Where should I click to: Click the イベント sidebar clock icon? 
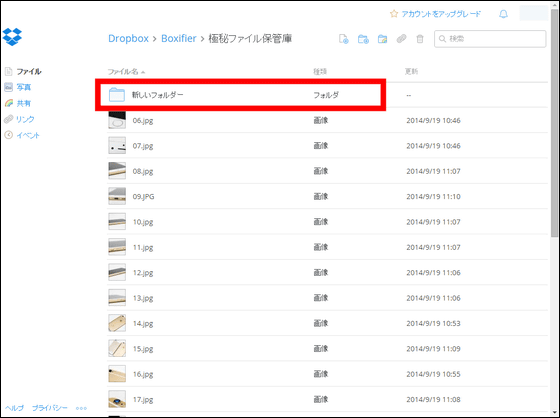click(x=9, y=135)
